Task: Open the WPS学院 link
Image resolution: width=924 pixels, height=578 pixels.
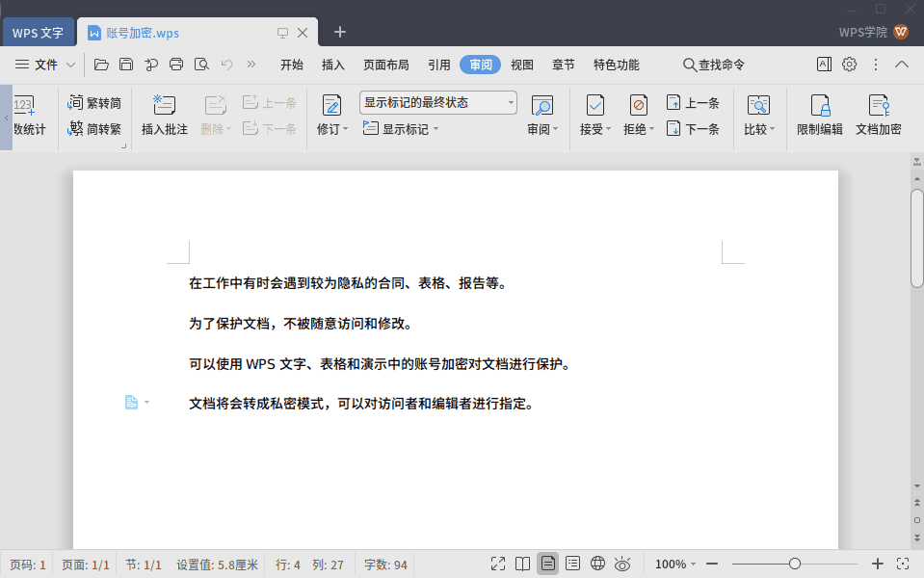Action: [x=862, y=32]
